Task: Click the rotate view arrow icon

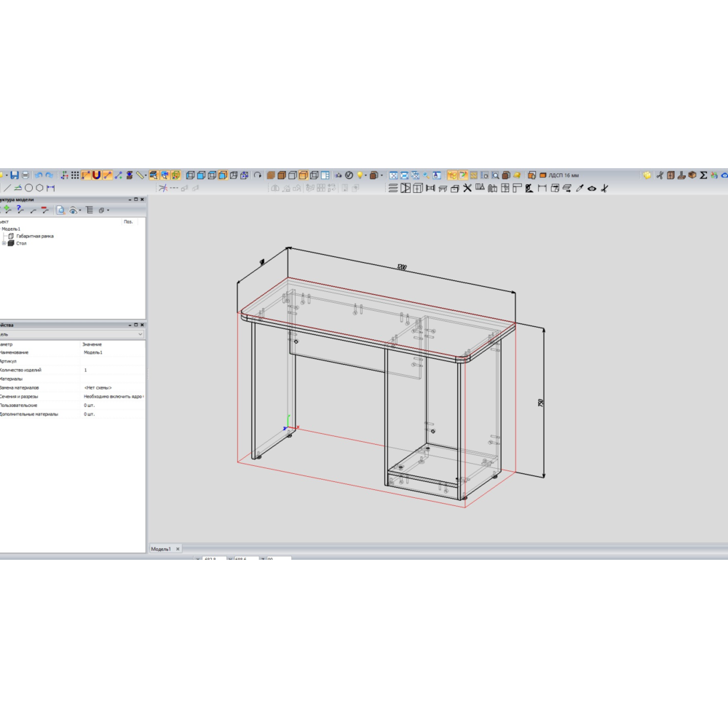Action: point(258,175)
